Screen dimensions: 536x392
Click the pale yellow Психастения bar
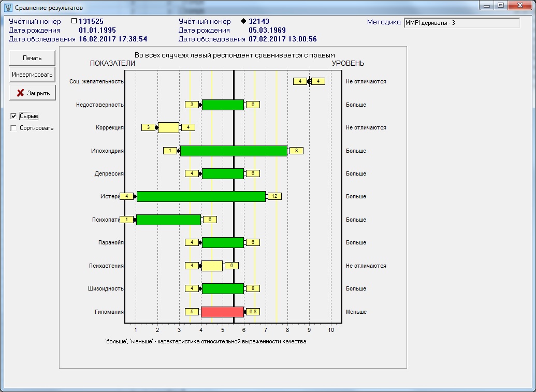coord(212,266)
